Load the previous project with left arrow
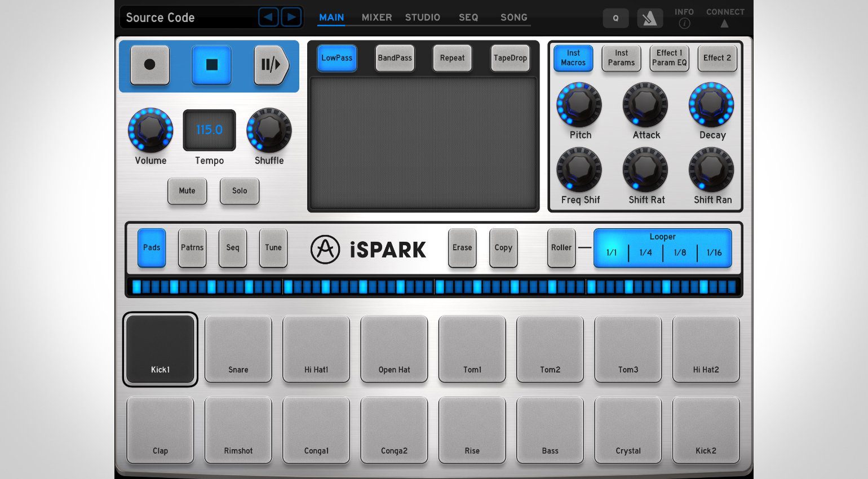The image size is (868, 479). point(268,17)
